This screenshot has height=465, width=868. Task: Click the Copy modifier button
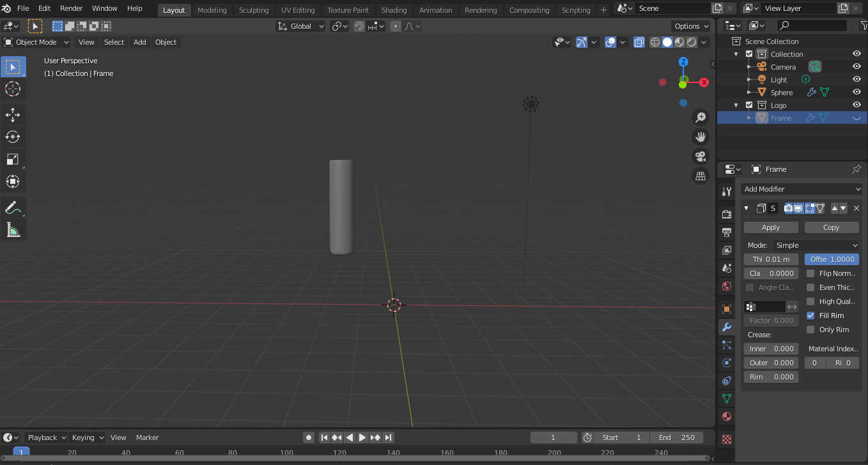click(x=831, y=227)
